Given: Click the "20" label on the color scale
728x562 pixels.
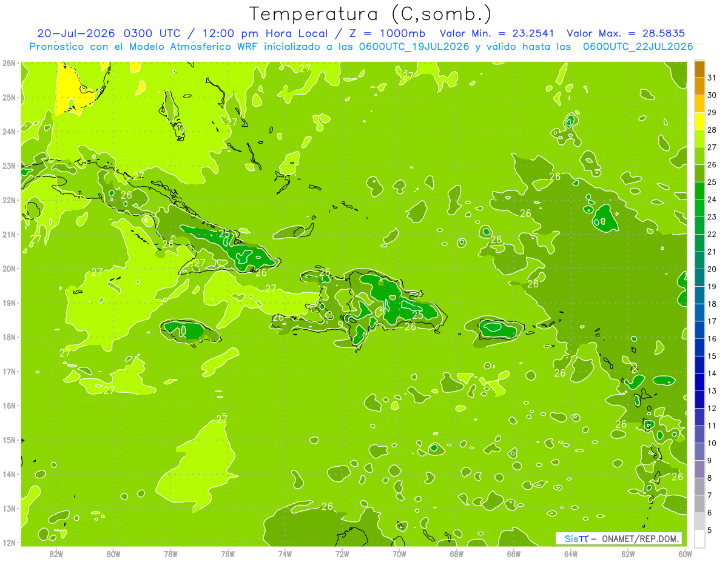Looking at the screenshot, I should pos(712,269).
